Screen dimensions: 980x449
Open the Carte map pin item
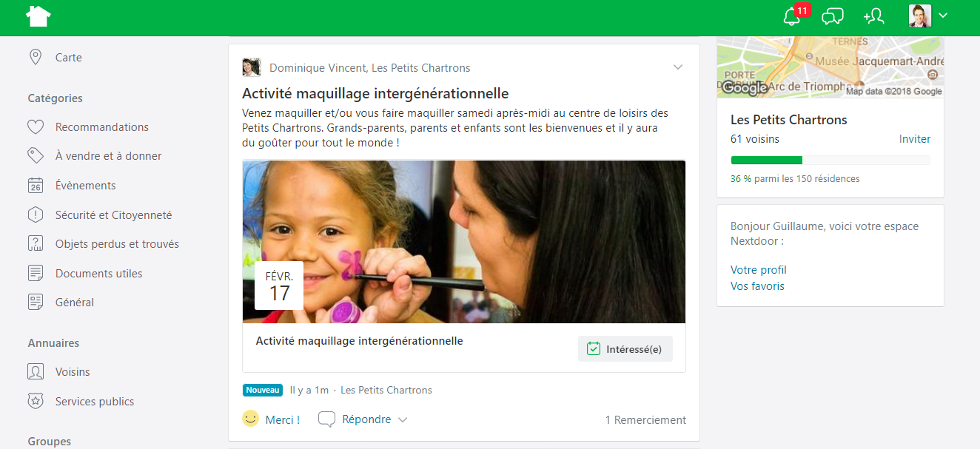(55, 58)
